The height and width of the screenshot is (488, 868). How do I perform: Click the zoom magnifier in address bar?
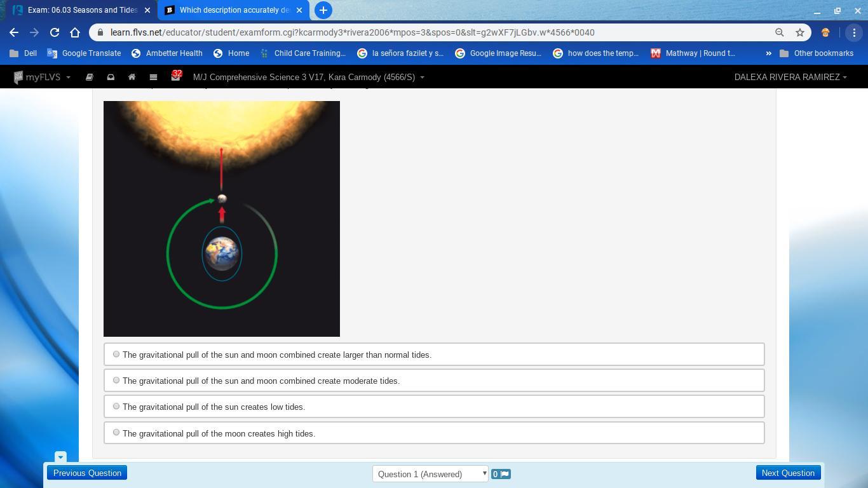click(x=779, y=32)
